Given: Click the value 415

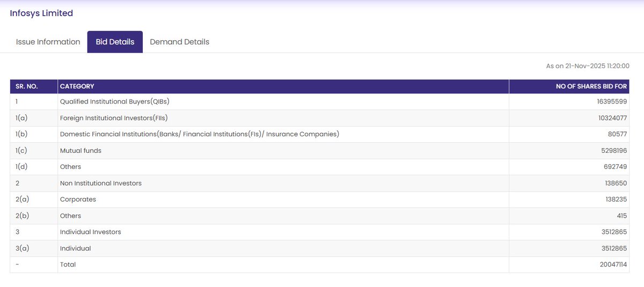Looking at the screenshot, I should [x=621, y=216].
